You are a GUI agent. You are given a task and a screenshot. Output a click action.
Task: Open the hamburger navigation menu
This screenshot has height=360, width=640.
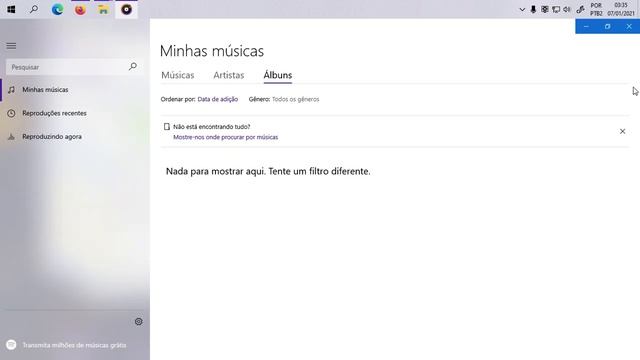pyautogui.click(x=11, y=46)
